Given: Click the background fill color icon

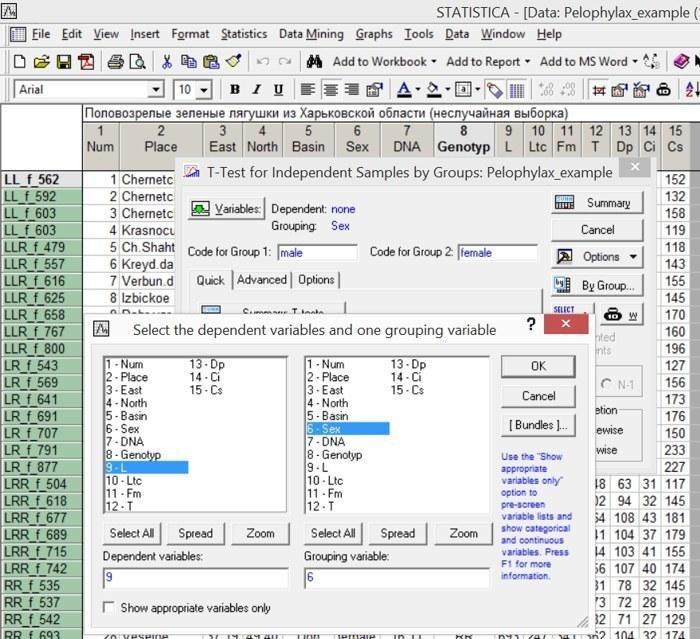Looking at the screenshot, I should (433, 90).
